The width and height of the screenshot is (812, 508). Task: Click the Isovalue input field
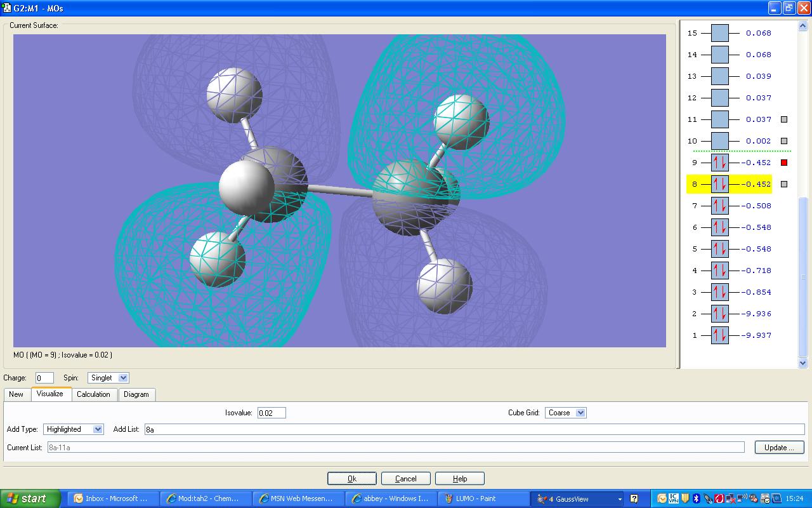pos(272,413)
